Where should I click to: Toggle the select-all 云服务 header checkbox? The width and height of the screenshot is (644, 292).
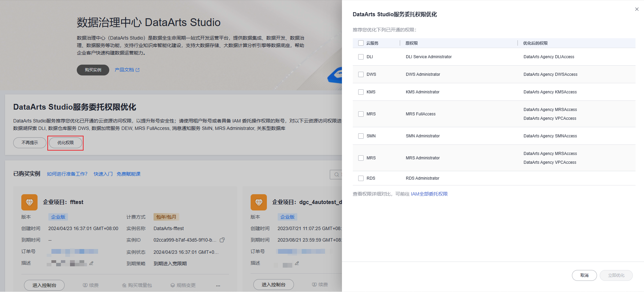coord(361,43)
